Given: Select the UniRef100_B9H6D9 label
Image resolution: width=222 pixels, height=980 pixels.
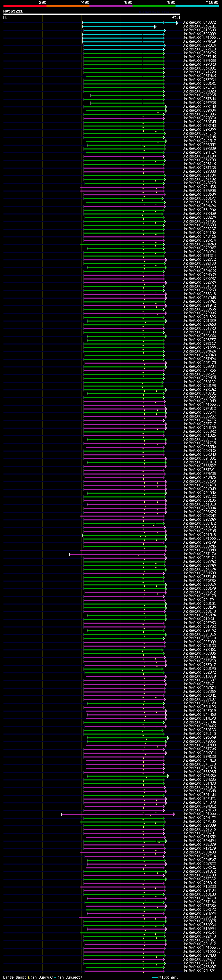Looking at the screenshot, I should pyautogui.click(x=199, y=573).
